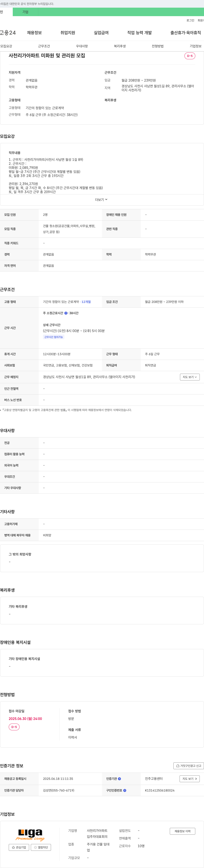Click the 근무시간 협의가능 tag
204x868 pixels.
(x=54, y=337)
